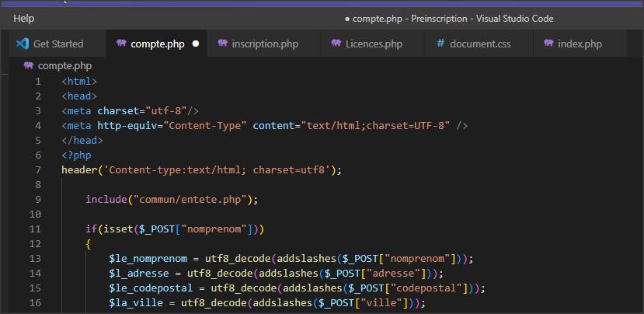The height and width of the screenshot is (314, 644).
Task: Click the VS Code logo on Get Started tab
Action: click(23, 44)
